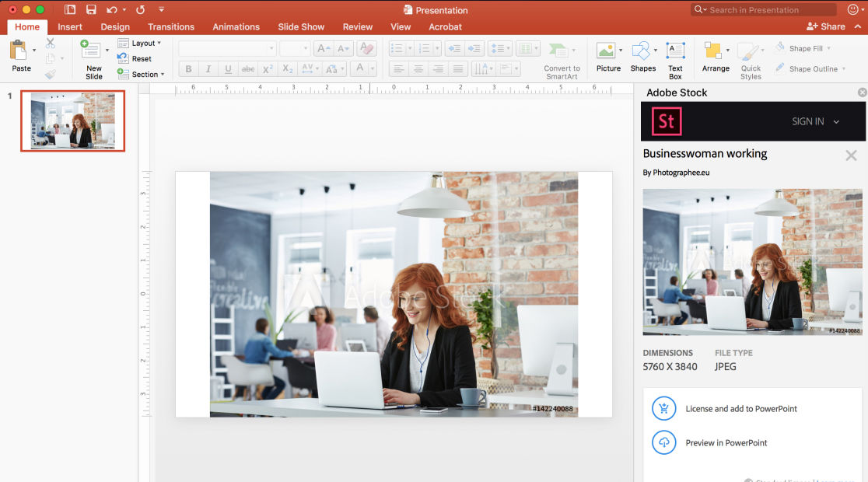Click the Convert to SmartArt icon
The image size is (868, 482).
click(x=558, y=51)
